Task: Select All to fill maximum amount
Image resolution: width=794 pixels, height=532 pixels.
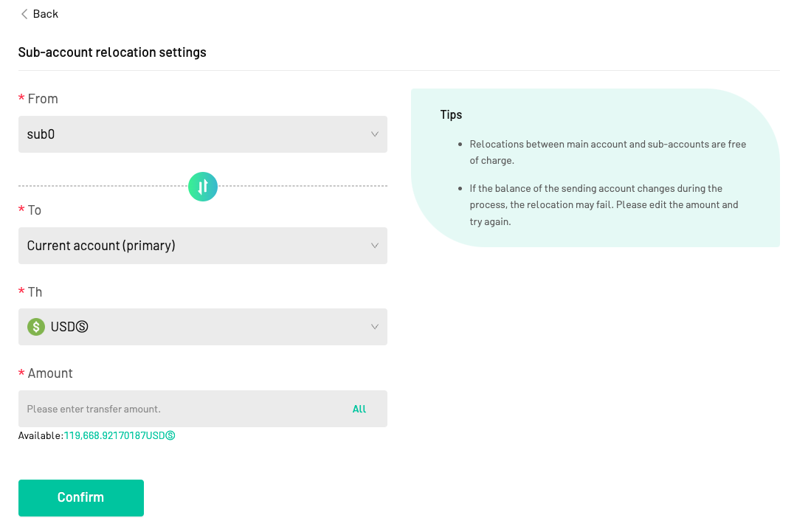Action: pos(359,409)
